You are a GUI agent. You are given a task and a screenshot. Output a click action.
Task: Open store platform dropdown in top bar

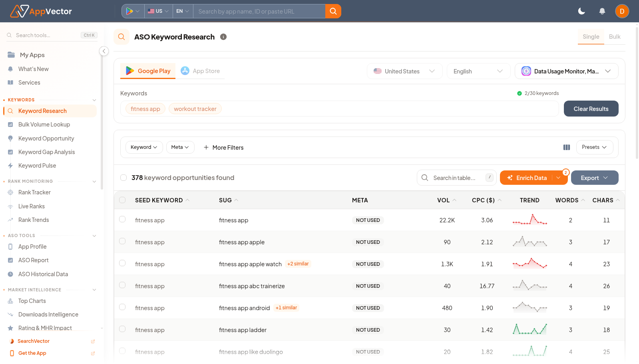133,11
